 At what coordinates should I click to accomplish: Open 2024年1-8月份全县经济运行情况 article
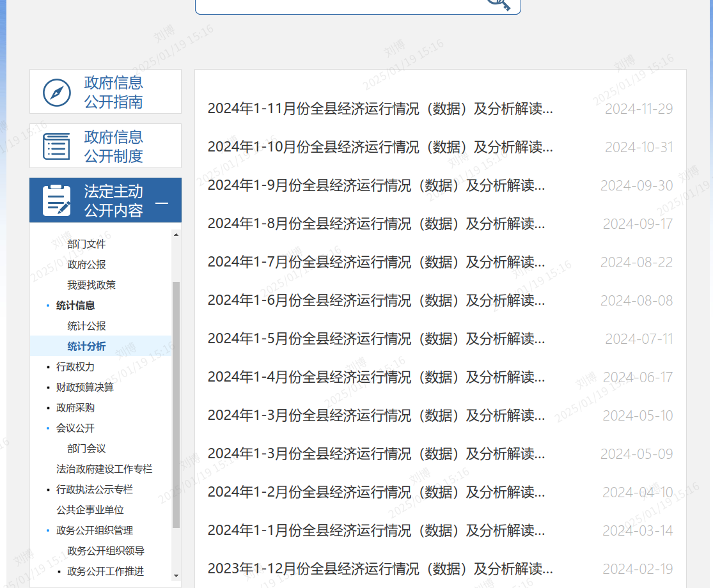[376, 224]
